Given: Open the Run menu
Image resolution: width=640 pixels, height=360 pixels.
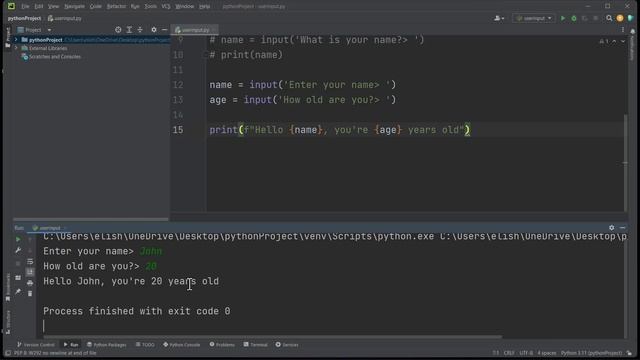Looking at the screenshot, I should (x=135, y=6).
